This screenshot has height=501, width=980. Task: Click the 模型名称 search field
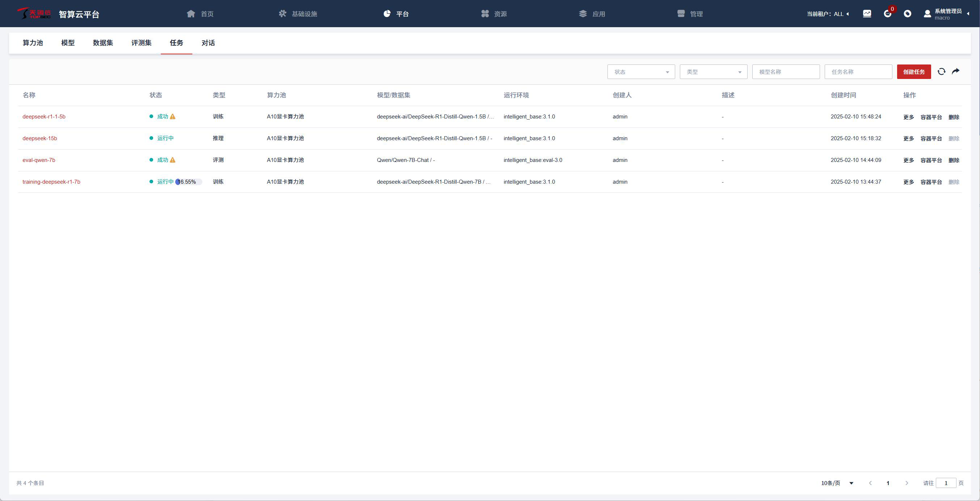(x=786, y=72)
